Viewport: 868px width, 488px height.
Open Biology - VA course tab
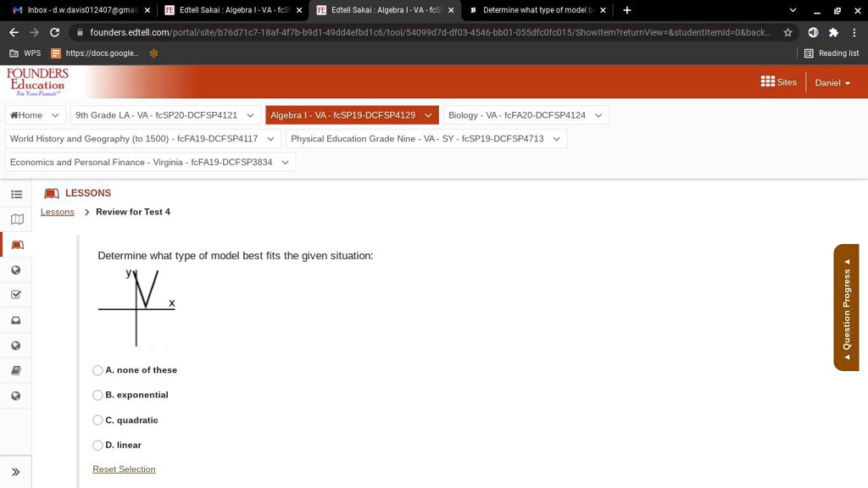(517, 115)
